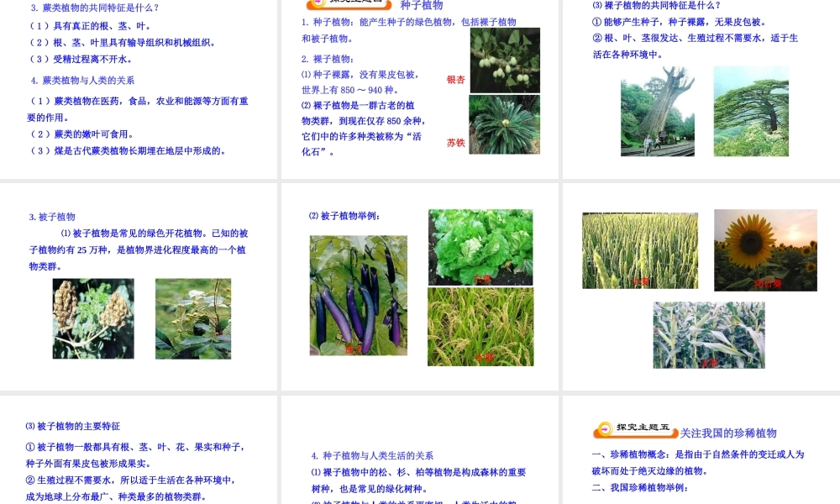Click the red 银杏 caption
Viewport: 840px width, 504px height.
[455, 80]
